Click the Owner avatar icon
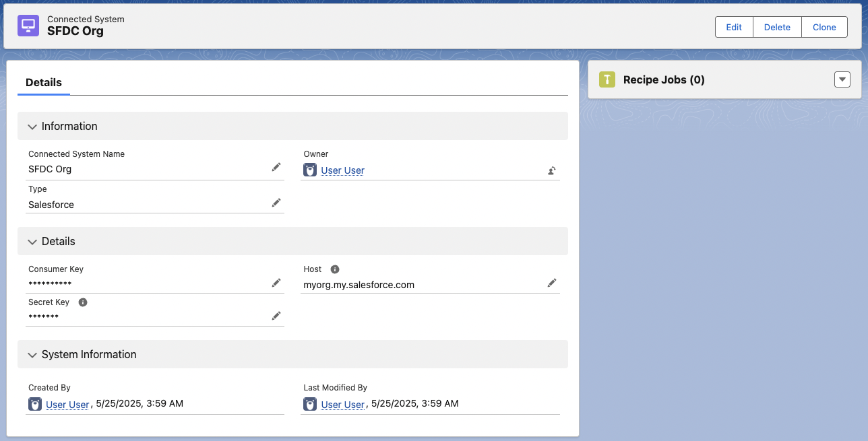Screen dimensions: 868x441 click(309, 170)
